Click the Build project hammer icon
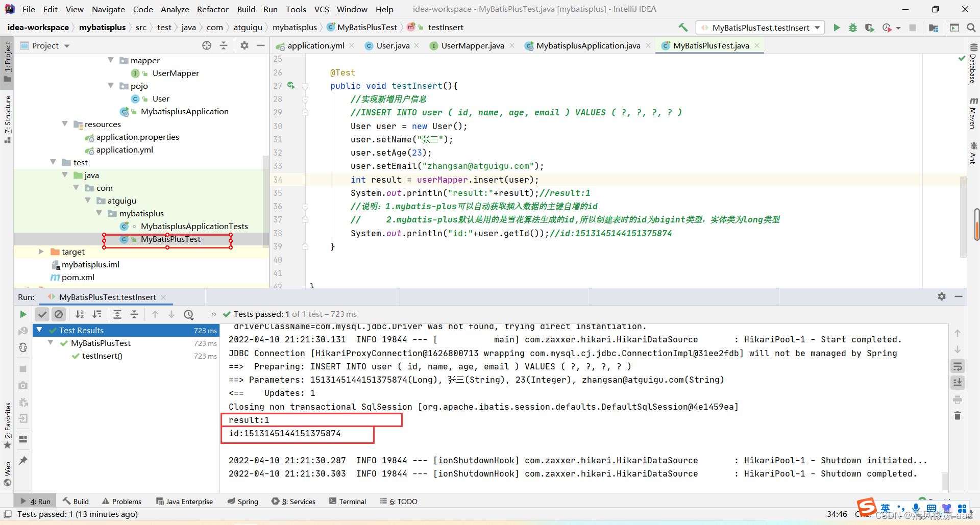980x525 pixels. pos(683,28)
